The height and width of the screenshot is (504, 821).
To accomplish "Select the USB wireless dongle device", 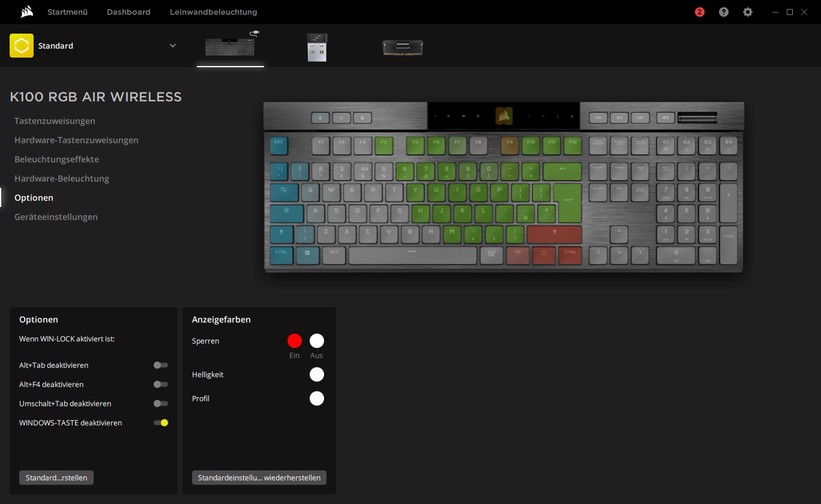I will (x=317, y=47).
